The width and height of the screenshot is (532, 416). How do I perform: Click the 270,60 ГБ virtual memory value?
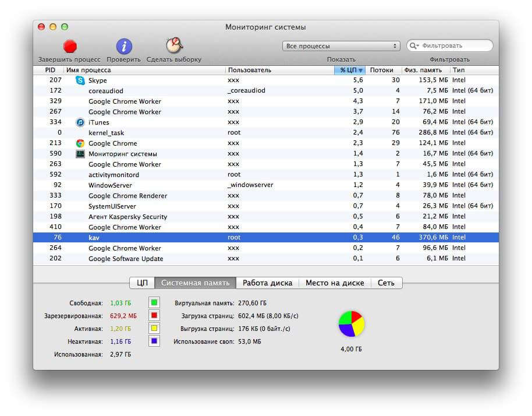[252, 303]
